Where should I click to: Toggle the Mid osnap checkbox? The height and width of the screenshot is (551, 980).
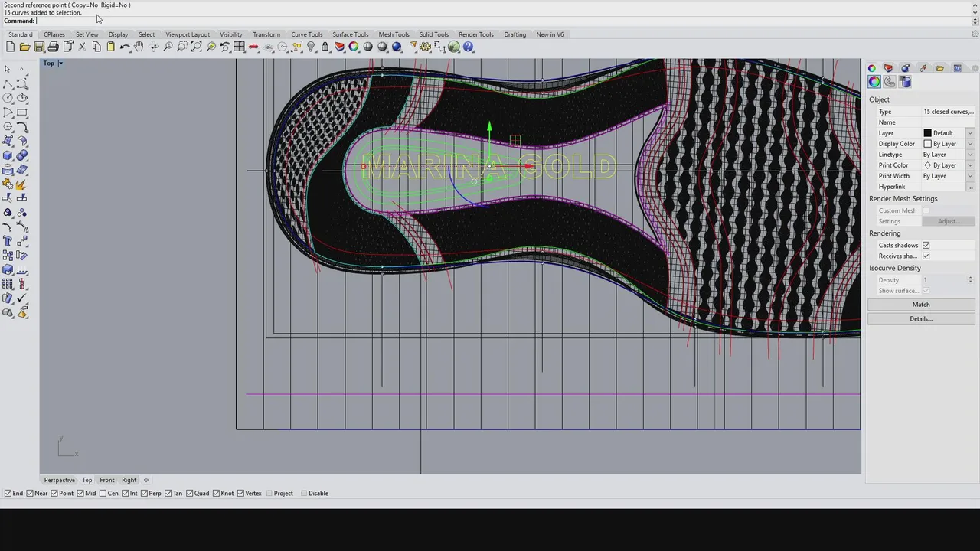(82, 494)
